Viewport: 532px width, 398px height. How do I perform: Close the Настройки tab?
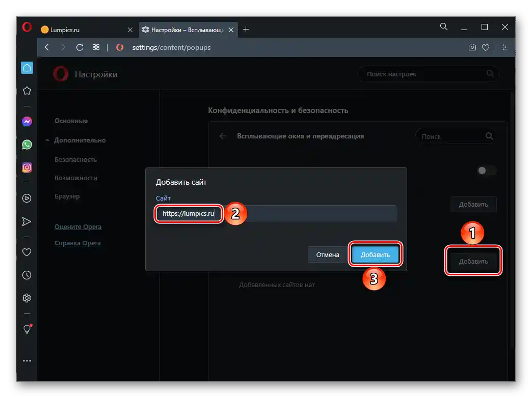[x=231, y=30]
